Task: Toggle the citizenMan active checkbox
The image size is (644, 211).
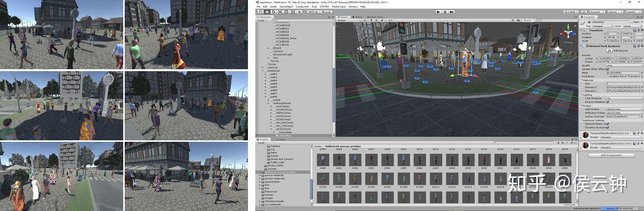Action: [590, 22]
